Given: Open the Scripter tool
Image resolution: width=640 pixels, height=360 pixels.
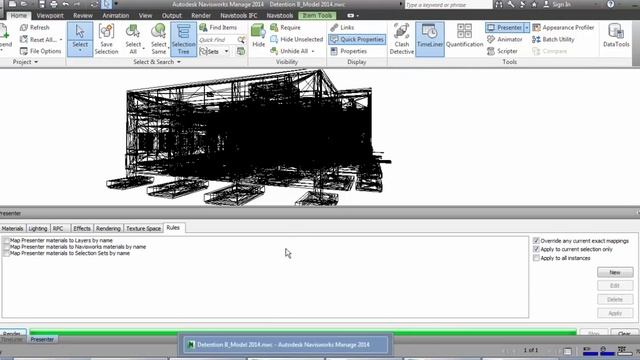Looking at the screenshot, I should coord(502,51).
